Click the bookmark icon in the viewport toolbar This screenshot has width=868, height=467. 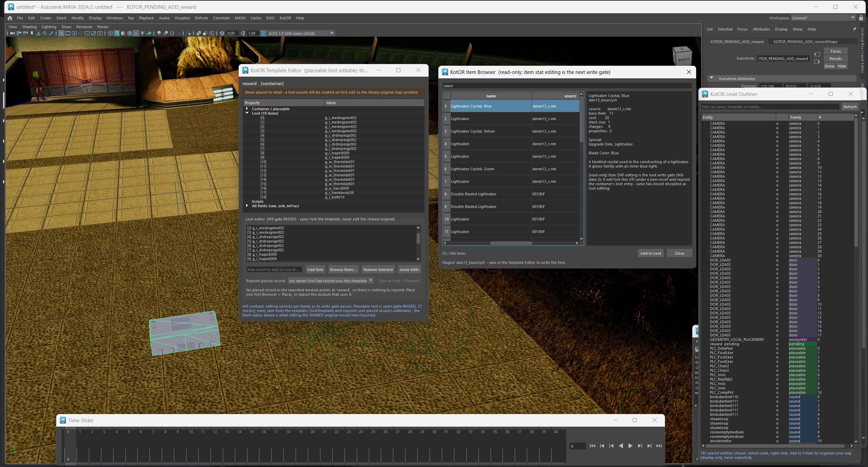(32, 33)
